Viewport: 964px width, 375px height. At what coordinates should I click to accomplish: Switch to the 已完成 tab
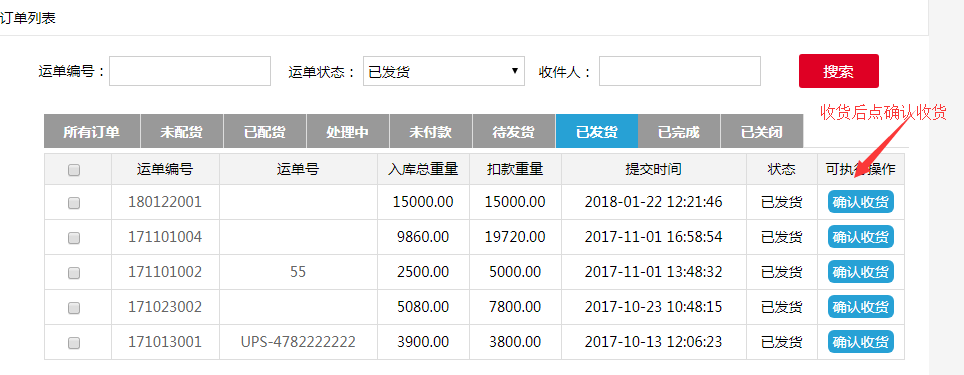(679, 132)
